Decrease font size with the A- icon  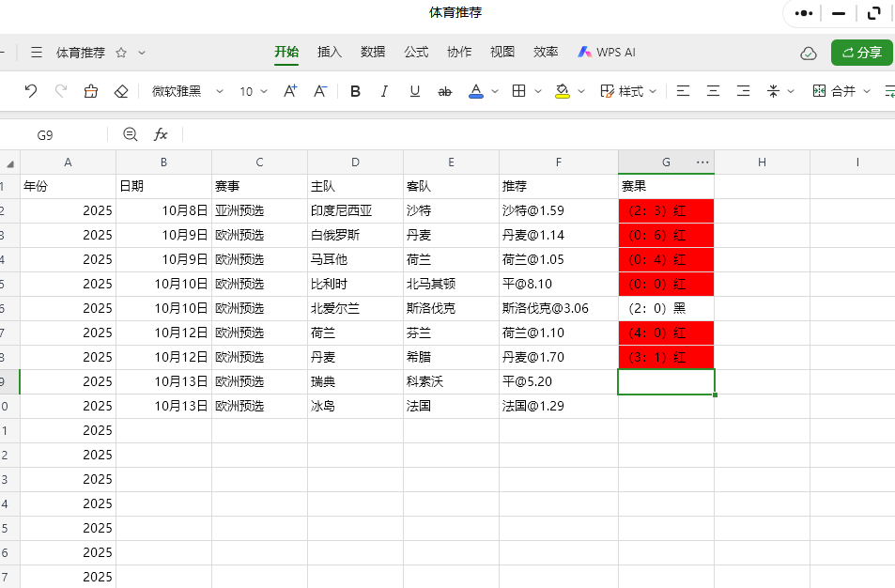pyautogui.click(x=319, y=91)
